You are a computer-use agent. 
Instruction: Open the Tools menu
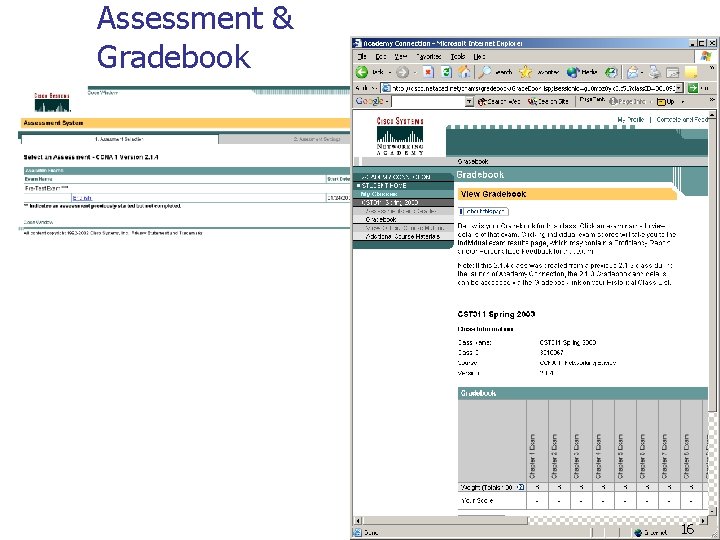(x=457, y=56)
